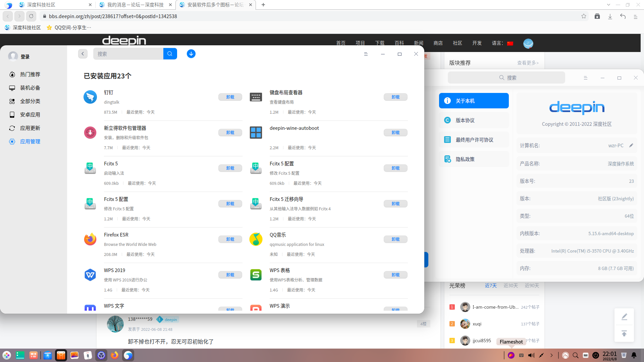This screenshot has height=362, width=644.
Task: Uninstall 钉钉 with its 卸载 button
Action: point(230,97)
